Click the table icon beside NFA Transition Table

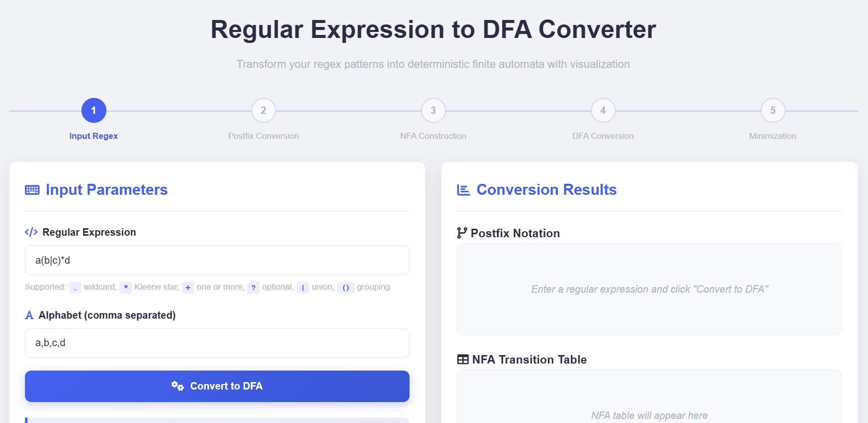click(463, 360)
